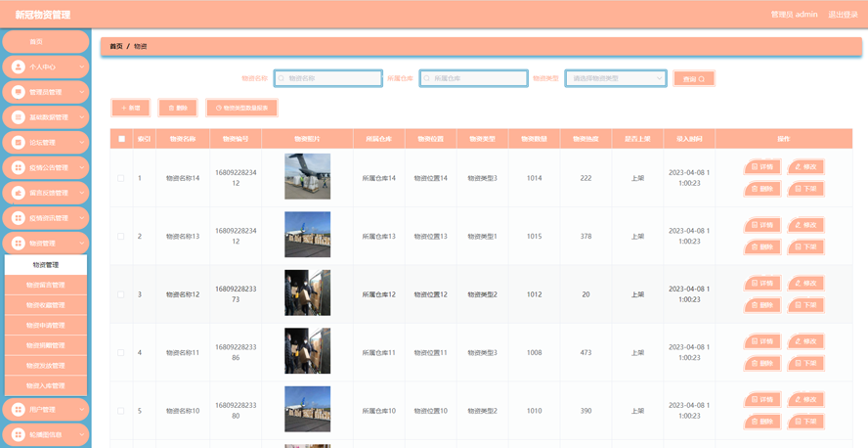The height and width of the screenshot is (448, 868).
Task: Click the 管理员 admin user label
Action: pos(794,15)
